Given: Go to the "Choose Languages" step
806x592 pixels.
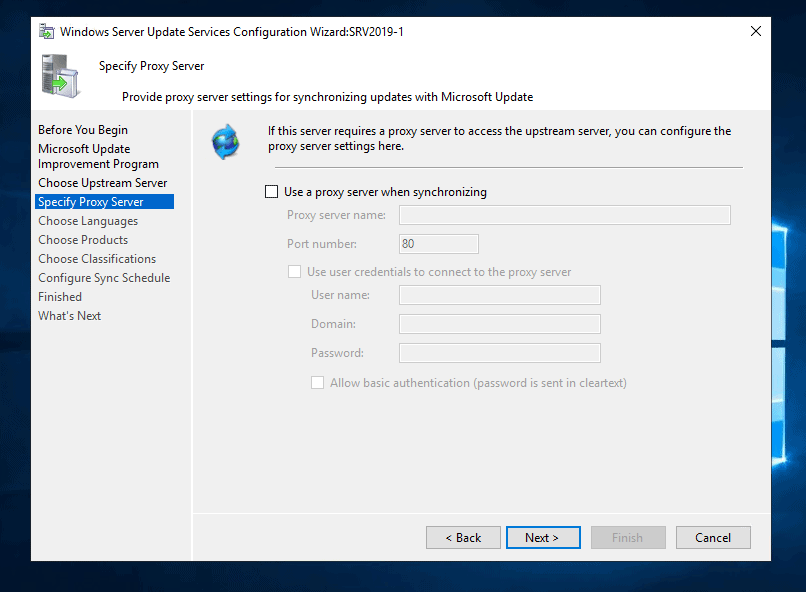Looking at the screenshot, I should 87,220.
